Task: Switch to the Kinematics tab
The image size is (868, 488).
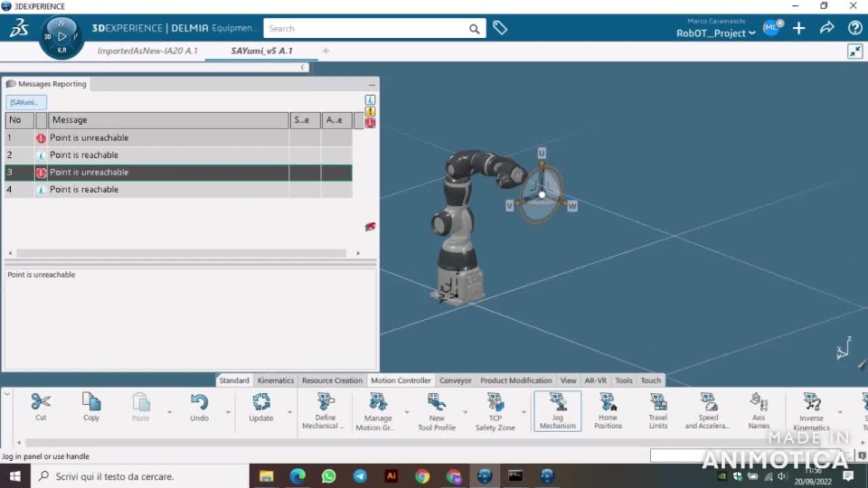Action: tap(276, 380)
